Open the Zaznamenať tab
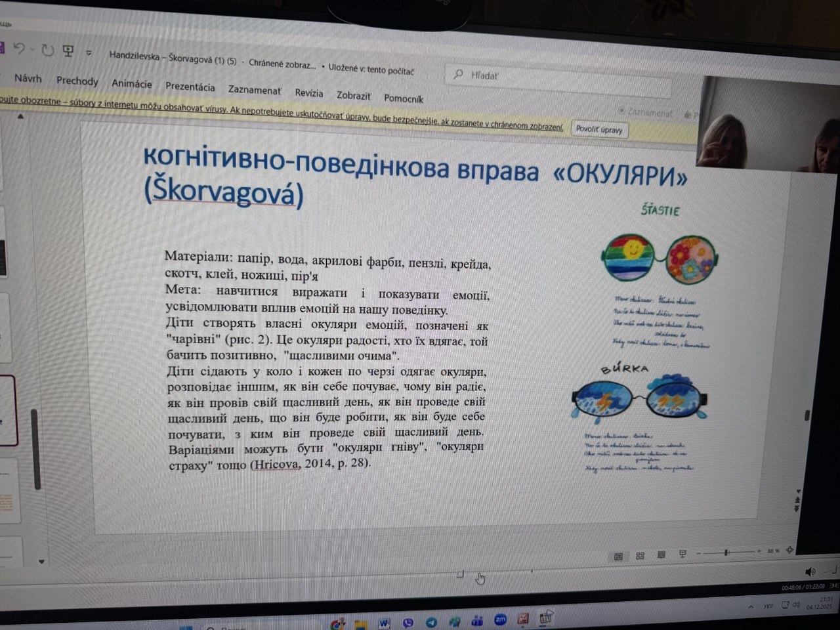The height and width of the screenshot is (630, 840). point(255,90)
